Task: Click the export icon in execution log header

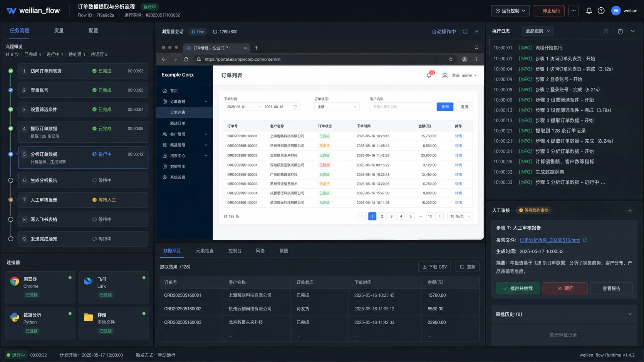Action: pos(620,31)
